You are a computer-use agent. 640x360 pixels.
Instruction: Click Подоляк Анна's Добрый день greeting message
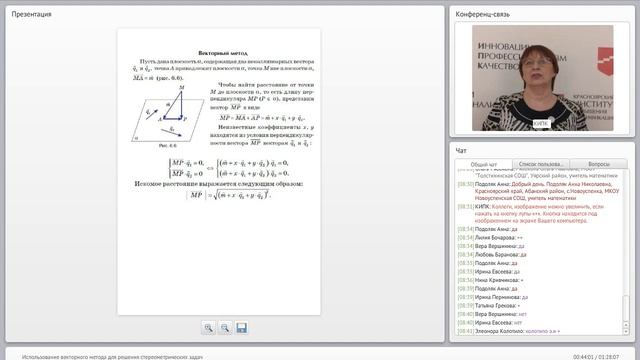(x=538, y=191)
